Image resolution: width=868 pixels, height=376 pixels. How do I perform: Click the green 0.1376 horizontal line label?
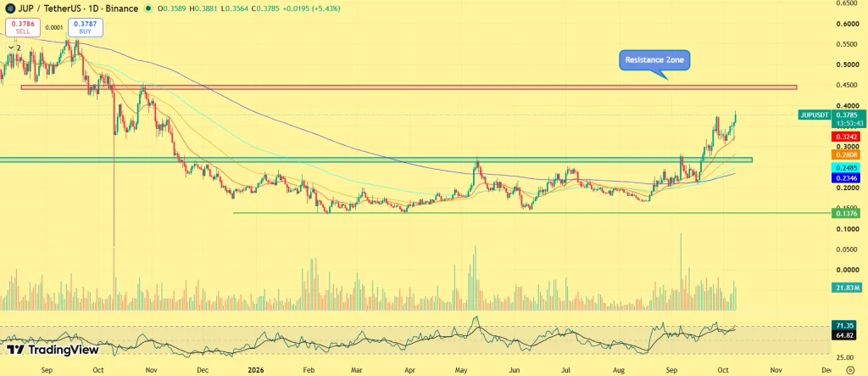pyautogui.click(x=845, y=213)
